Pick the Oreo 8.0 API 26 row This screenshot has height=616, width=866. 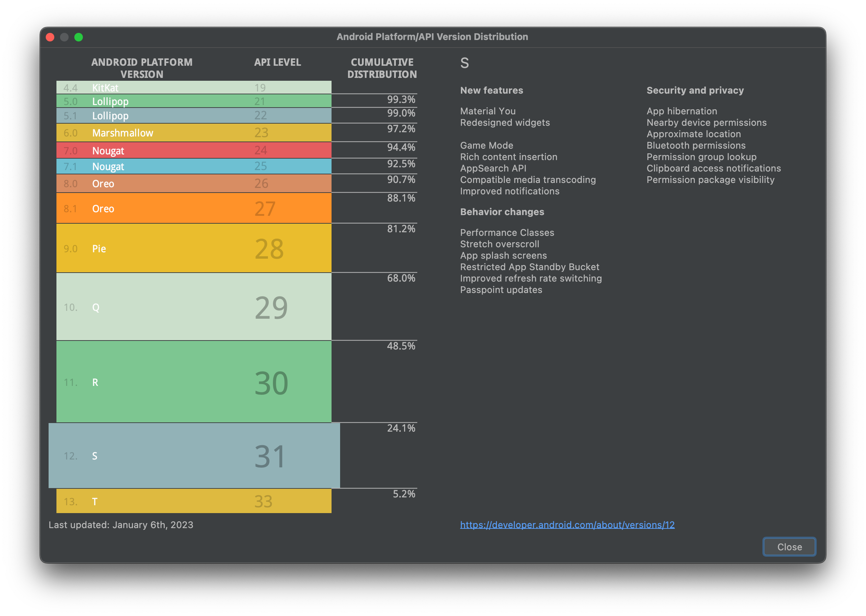point(194,183)
